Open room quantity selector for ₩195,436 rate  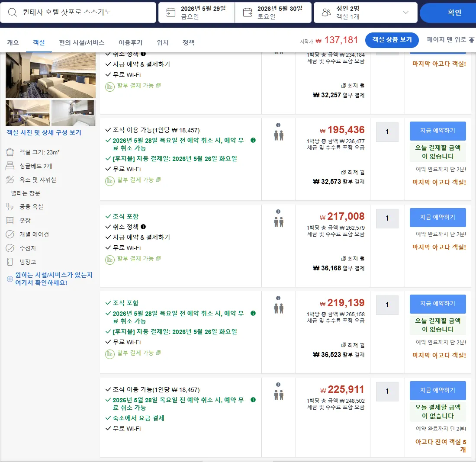(387, 132)
